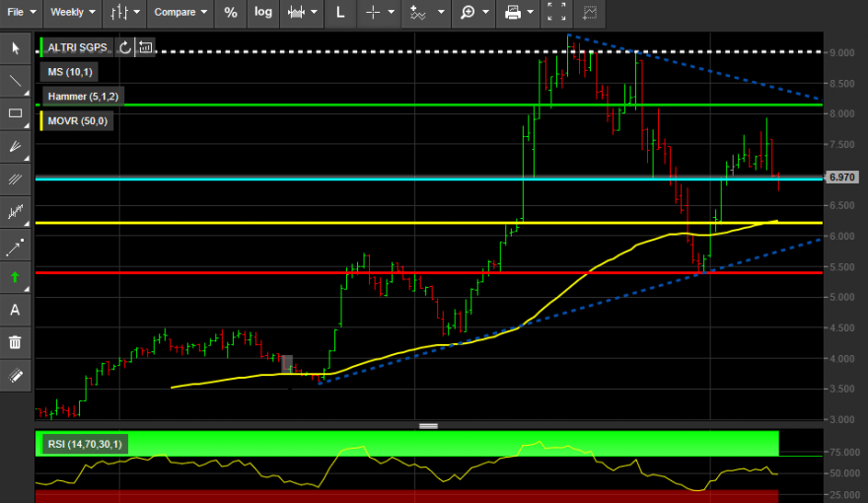This screenshot has height=503, width=868.
Task: Toggle logarithmic scale with log button
Action: pos(263,12)
